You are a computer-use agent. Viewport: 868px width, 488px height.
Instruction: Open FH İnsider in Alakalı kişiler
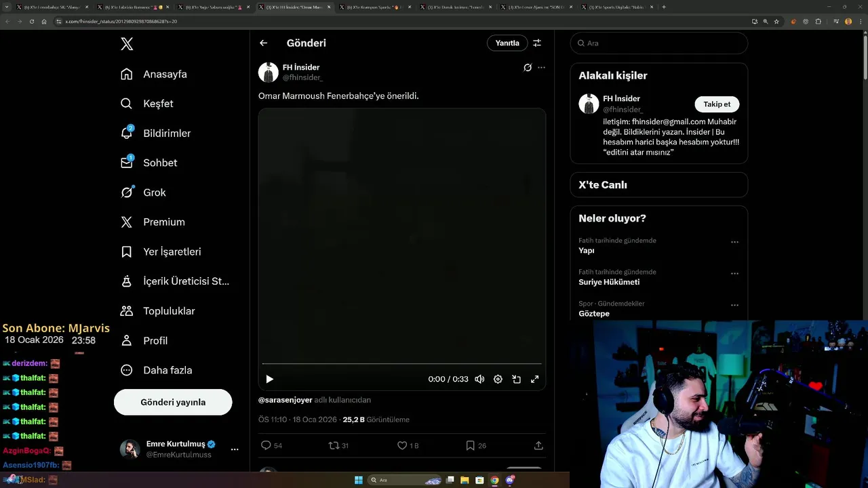(622, 98)
